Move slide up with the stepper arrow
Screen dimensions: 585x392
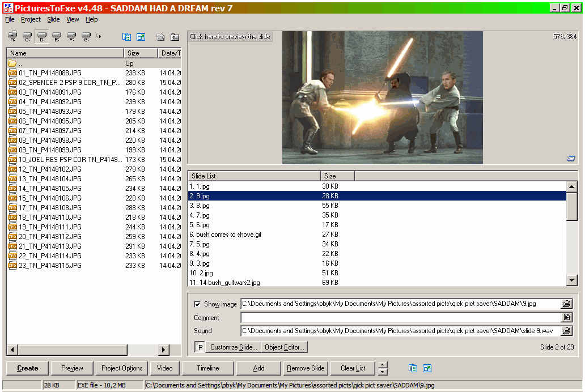(383, 365)
